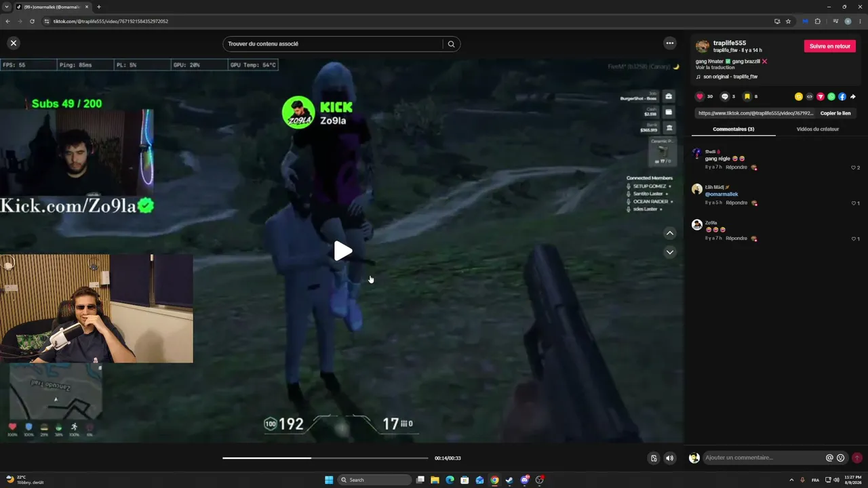The width and height of the screenshot is (868, 488).
Task: Save video with bookmark icon
Action: tap(747, 97)
